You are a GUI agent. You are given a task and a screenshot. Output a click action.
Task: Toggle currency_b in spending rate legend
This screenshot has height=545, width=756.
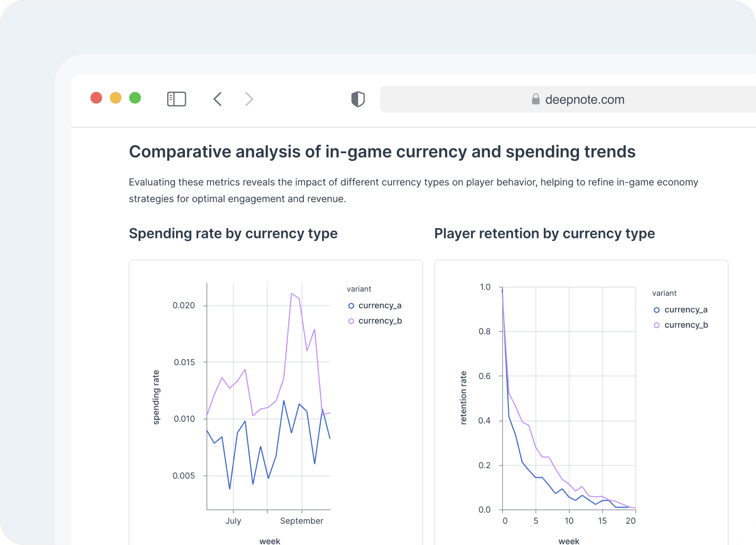click(380, 321)
